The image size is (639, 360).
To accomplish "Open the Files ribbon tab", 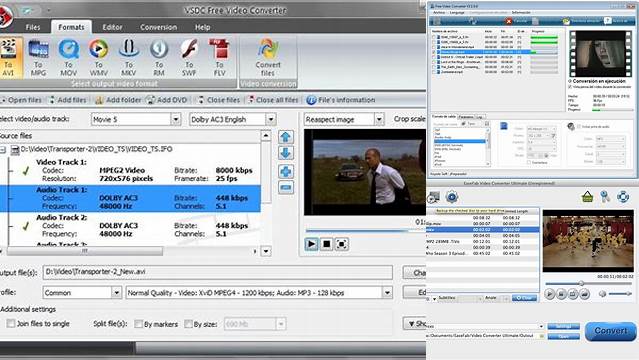I will (33, 27).
